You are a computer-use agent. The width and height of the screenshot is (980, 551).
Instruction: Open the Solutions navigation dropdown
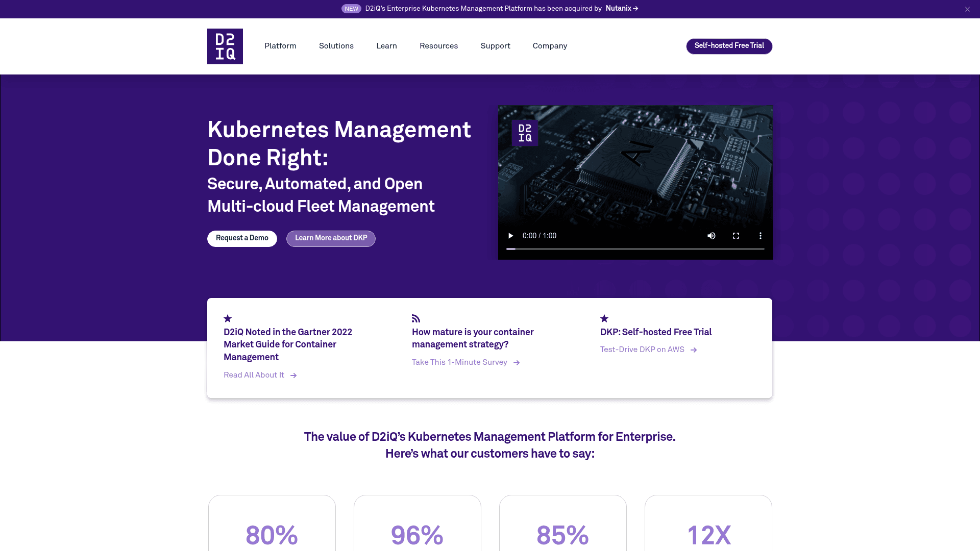point(336,46)
